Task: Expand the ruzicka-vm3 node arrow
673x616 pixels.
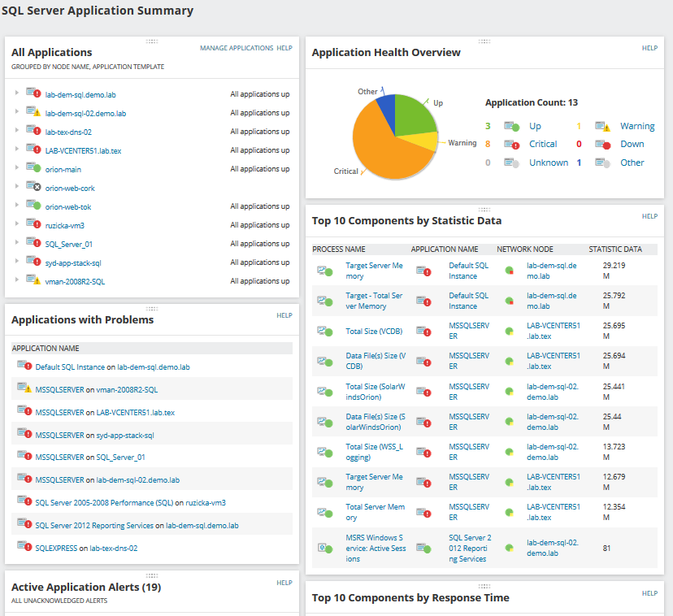Action: (x=16, y=225)
